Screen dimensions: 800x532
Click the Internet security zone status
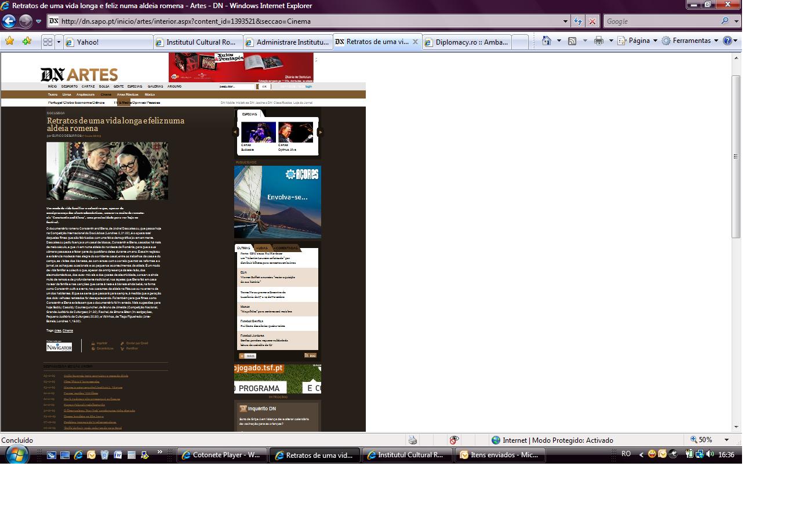[x=552, y=440]
